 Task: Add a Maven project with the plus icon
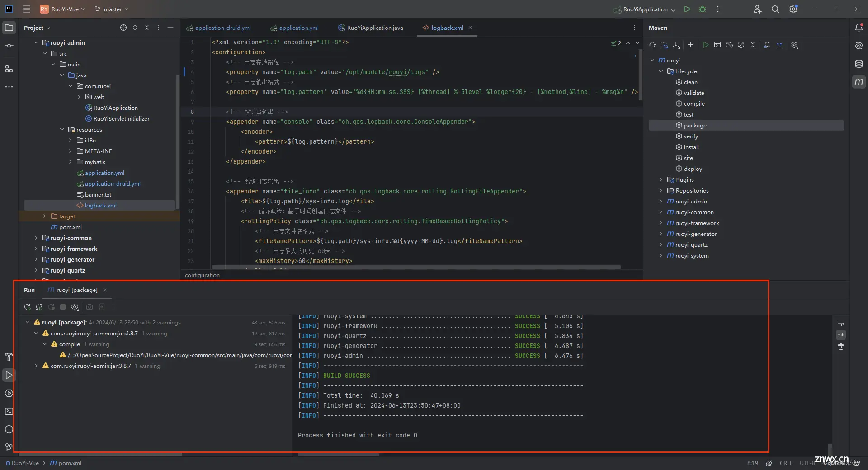coord(690,45)
